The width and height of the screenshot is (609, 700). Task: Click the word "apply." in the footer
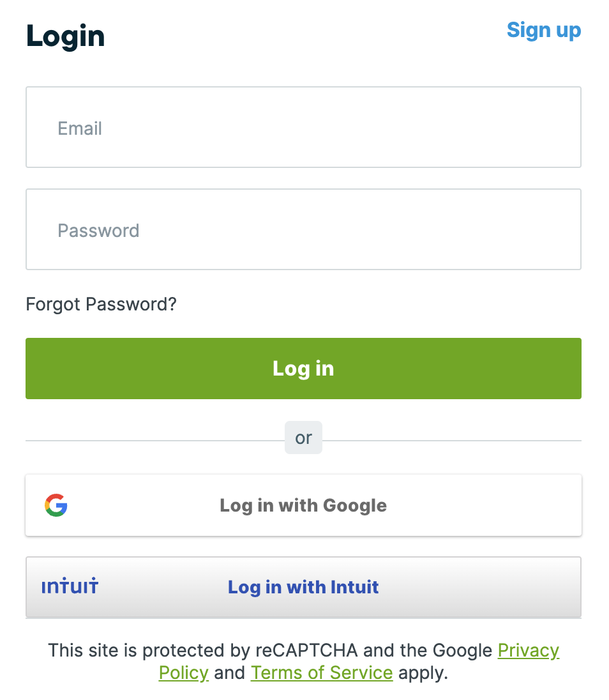pyautogui.click(x=423, y=673)
